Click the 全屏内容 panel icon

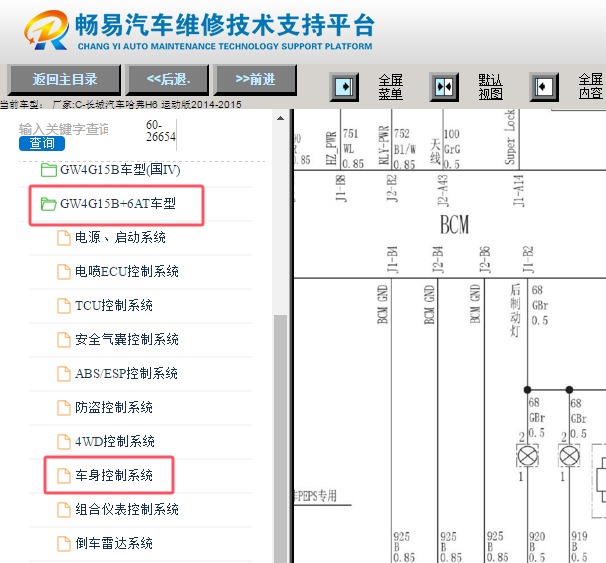pyautogui.click(x=544, y=87)
